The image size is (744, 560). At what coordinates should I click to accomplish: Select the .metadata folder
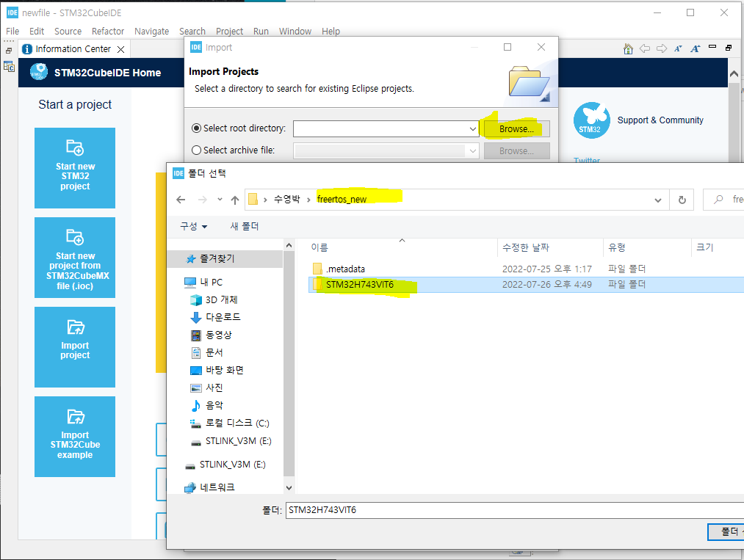coord(345,269)
